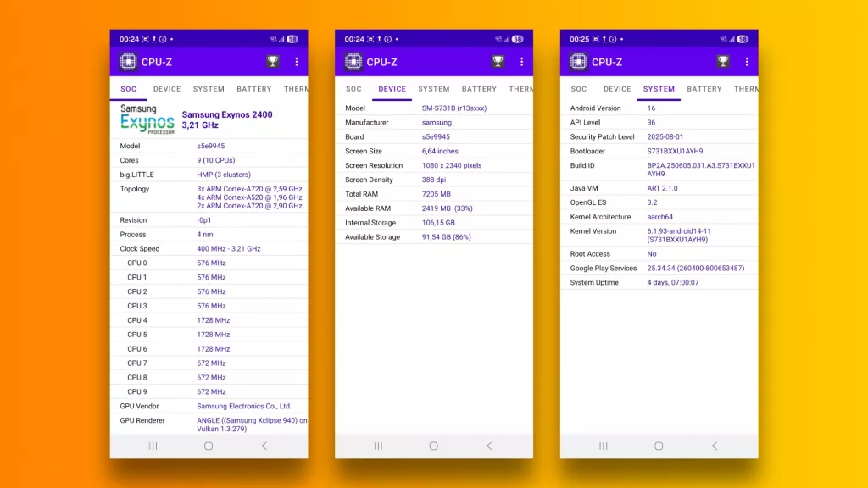Tap the Root Access 'No' value
The width and height of the screenshot is (868, 488).
click(x=652, y=254)
